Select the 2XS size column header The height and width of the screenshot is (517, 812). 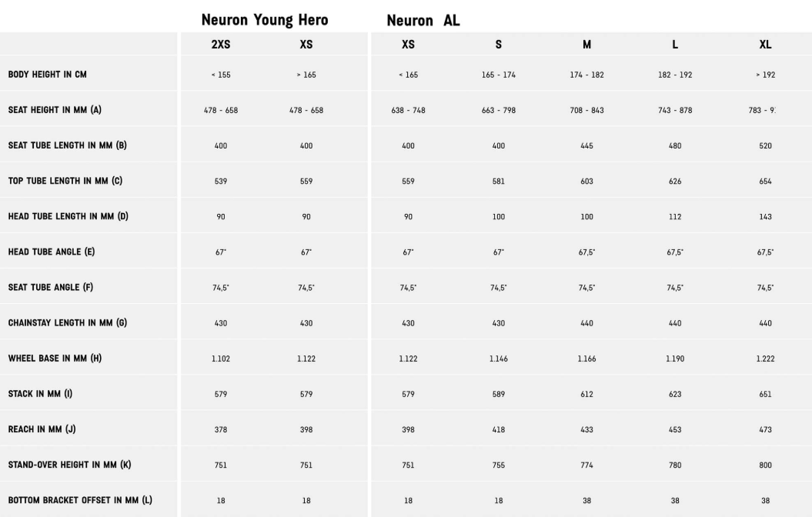pos(221,45)
